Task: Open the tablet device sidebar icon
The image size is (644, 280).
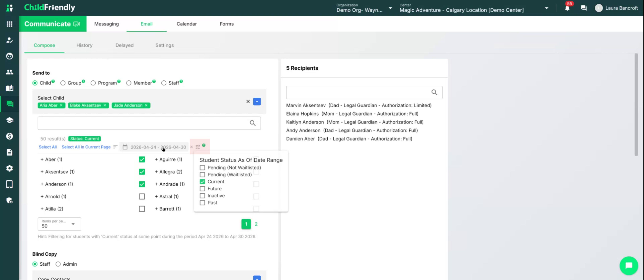Action: pos(10,184)
